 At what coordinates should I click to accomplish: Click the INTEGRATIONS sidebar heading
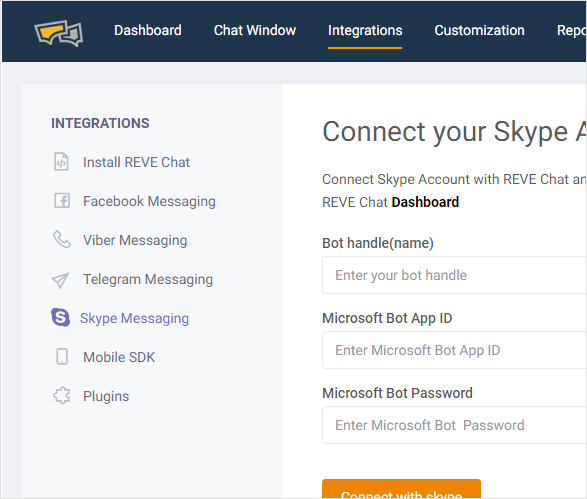(x=100, y=123)
